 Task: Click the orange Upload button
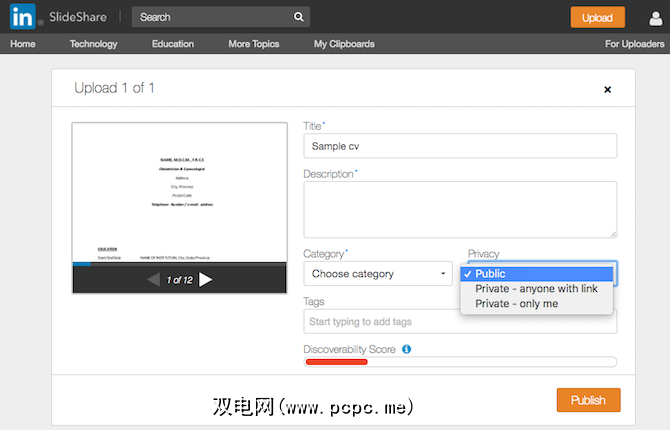597,18
